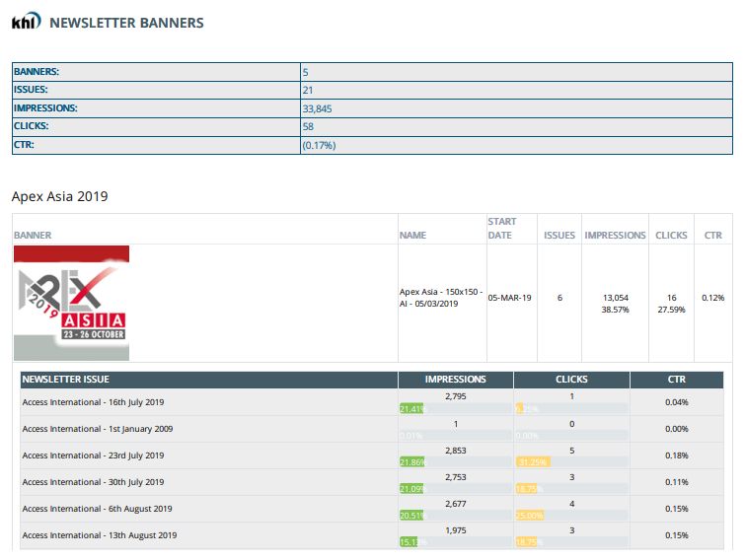745x560 pixels.
Task: Click the banner name Apex Asia - 150x150
Action: coord(441,298)
